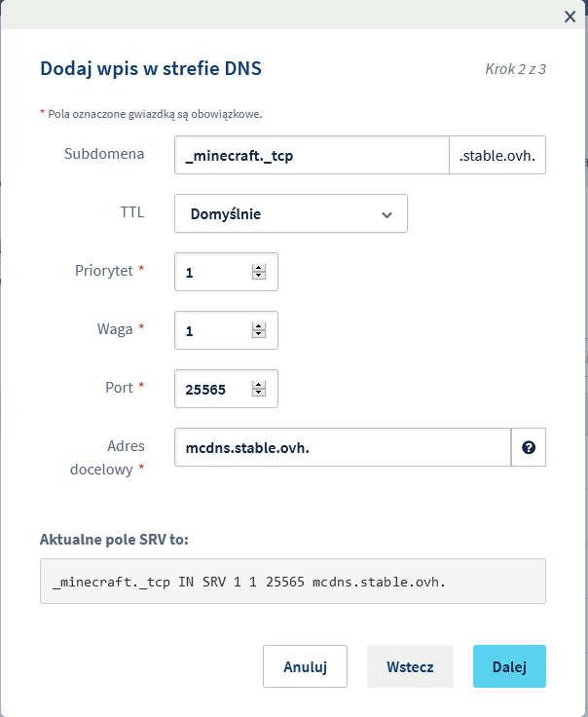Click the Port field showing 25565
Screen dimensions: 588x717
point(214,390)
